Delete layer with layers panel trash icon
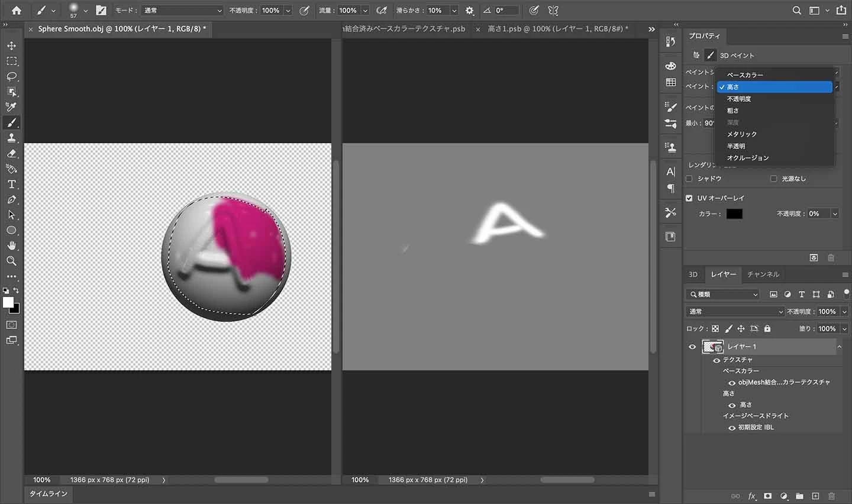Image resolution: width=852 pixels, height=504 pixels. click(x=831, y=496)
